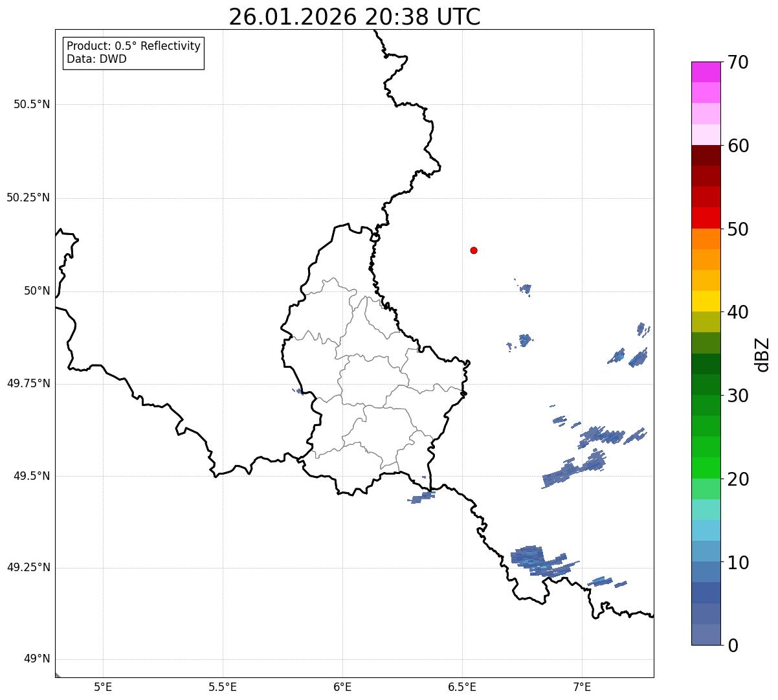This screenshot has height=700, width=778.
Task: Click the dark maroon colorbar segment below 60
Action: (x=706, y=155)
